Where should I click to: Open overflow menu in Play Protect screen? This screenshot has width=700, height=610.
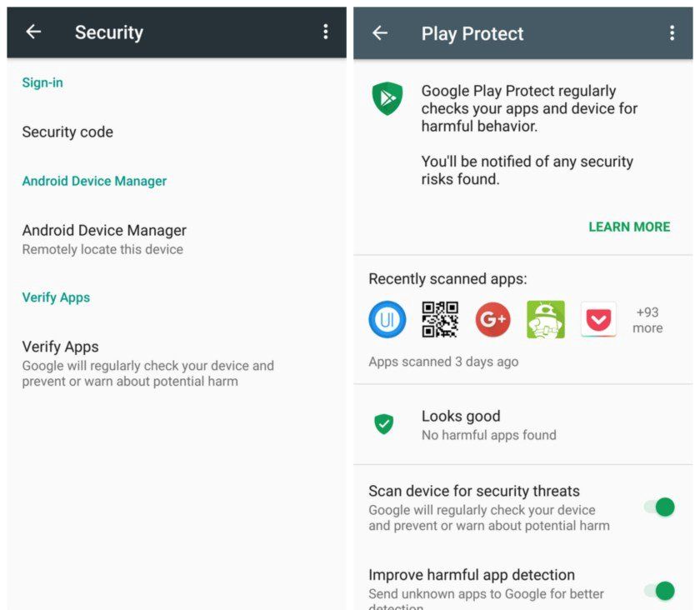(672, 33)
